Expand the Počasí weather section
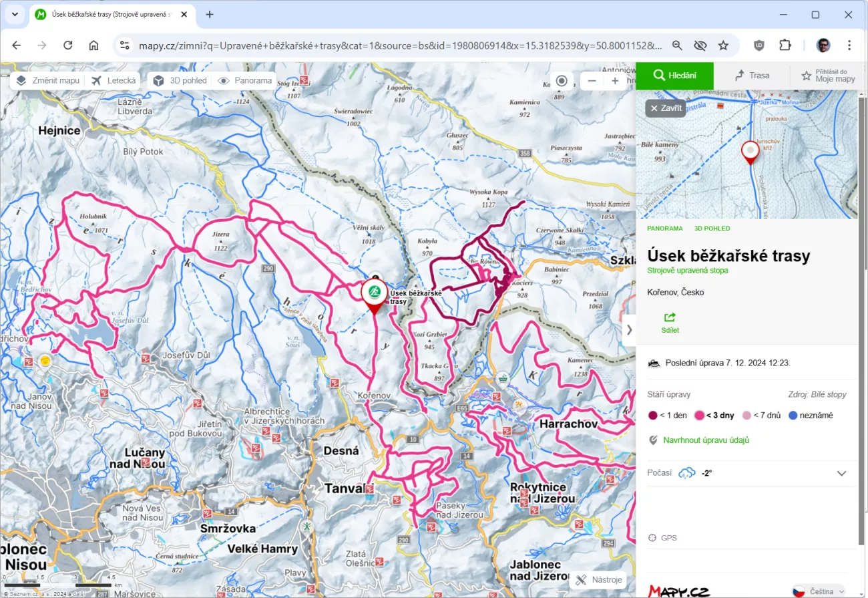 (x=841, y=473)
